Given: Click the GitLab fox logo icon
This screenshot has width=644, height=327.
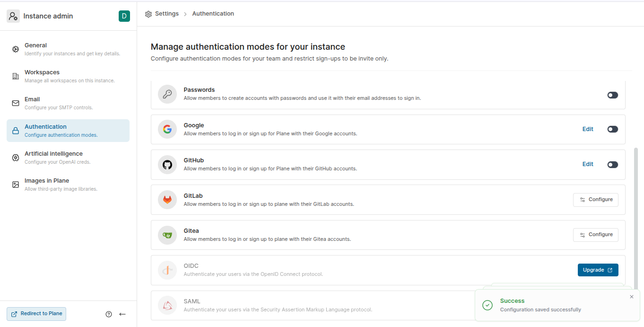Looking at the screenshot, I should [x=167, y=200].
